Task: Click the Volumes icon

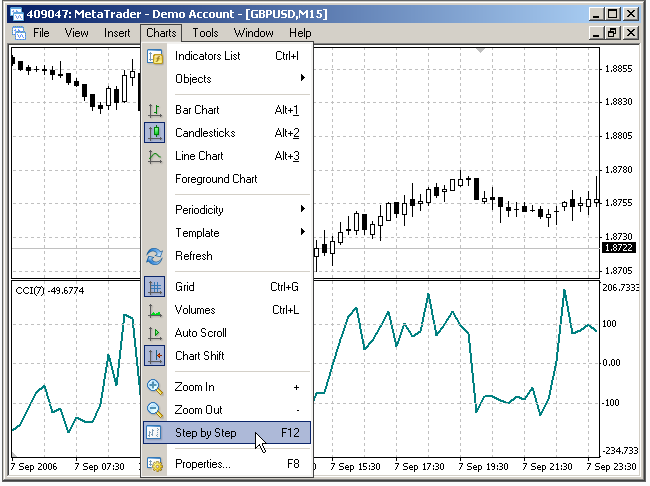Action: (x=155, y=310)
